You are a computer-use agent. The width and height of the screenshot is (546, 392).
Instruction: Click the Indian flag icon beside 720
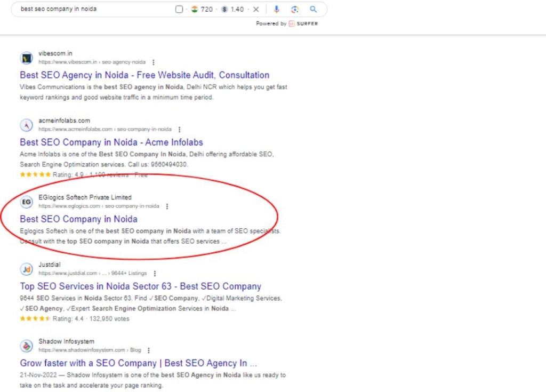195,9
